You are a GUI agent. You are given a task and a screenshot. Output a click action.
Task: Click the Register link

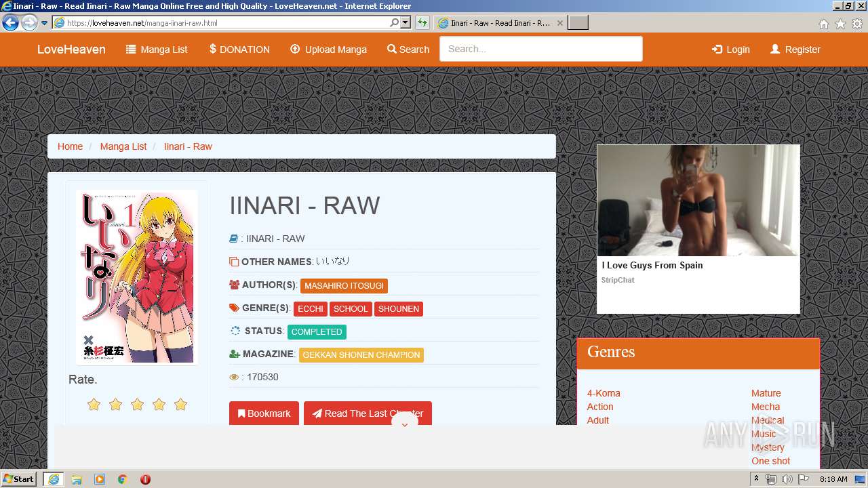tap(795, 49)
